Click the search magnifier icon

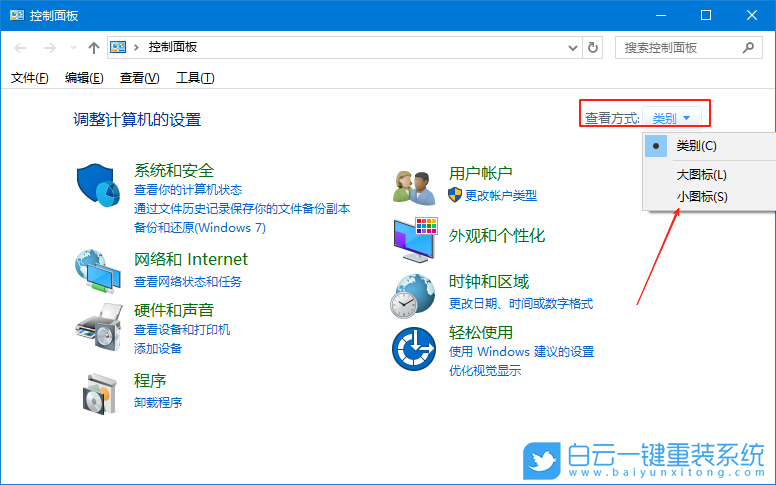[x=748, y=48]
